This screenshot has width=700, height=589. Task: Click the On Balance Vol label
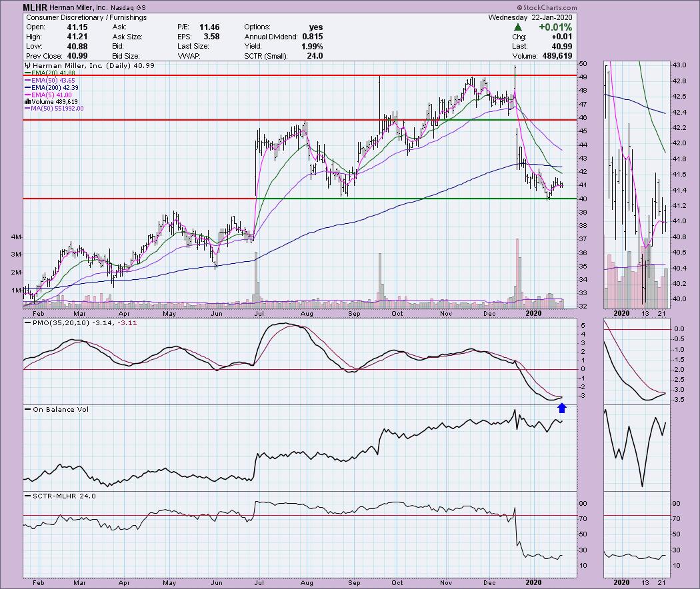pyautogui.click(x=61, y=409)
